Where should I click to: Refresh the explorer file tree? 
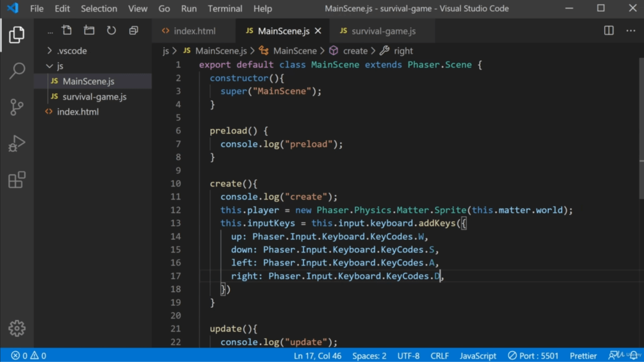coord(111,31)
